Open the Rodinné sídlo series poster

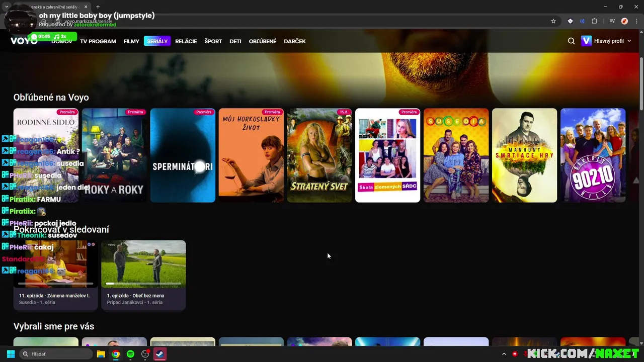[x=46, y=155]
